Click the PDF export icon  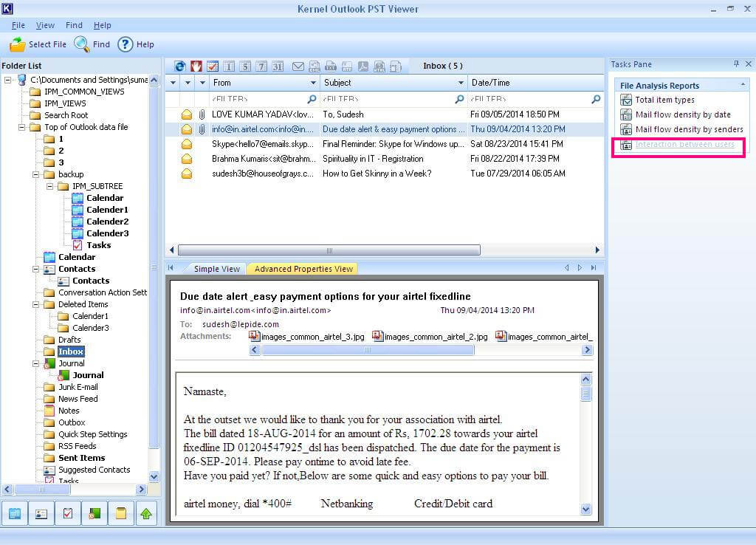(363, 66)
